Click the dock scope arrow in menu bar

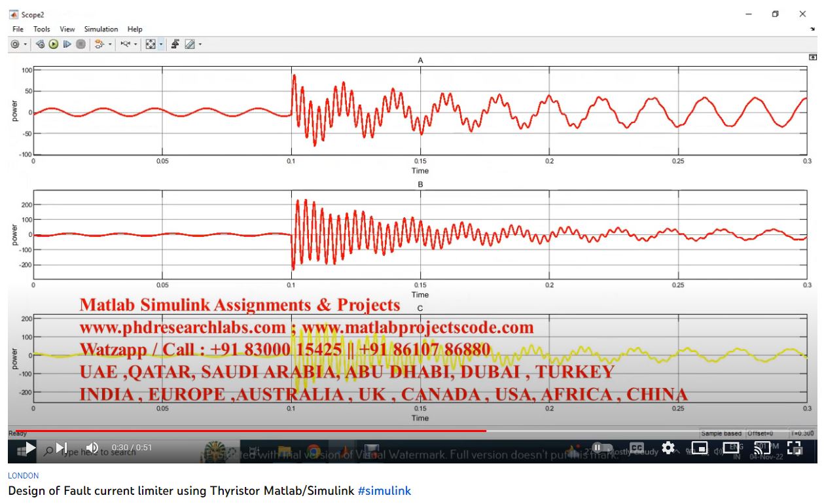point(812,29)
